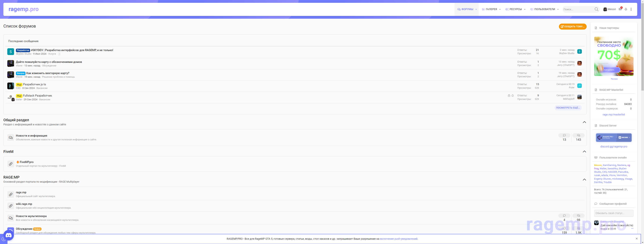Open the alerts bell in the header
Image resolution: width=644 pixels, height=244 pixels.
(x=626, y=9)
